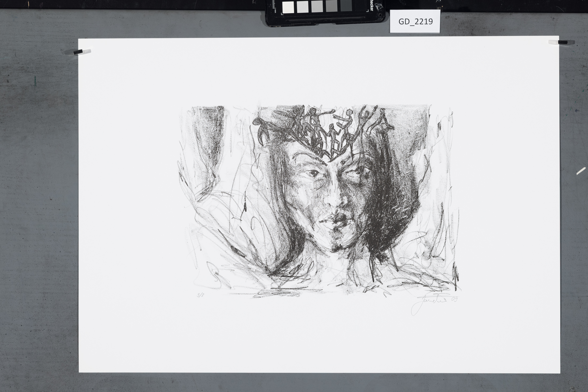Image resolution: width=588 pixels, height=392 pixels.
Task: Click the fourth gray checker patch
Action: click(x=331, y=6)
